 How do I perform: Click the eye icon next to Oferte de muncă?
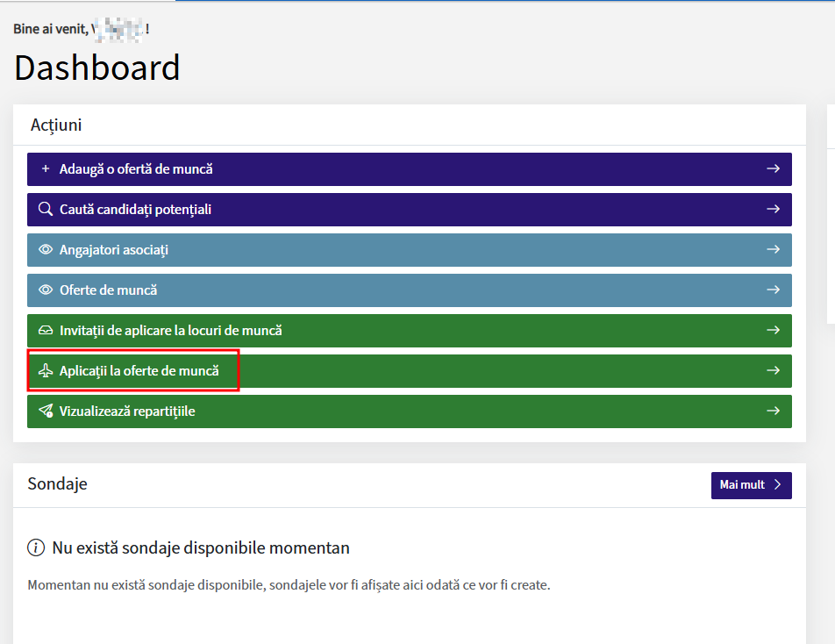tap(46, 290)
